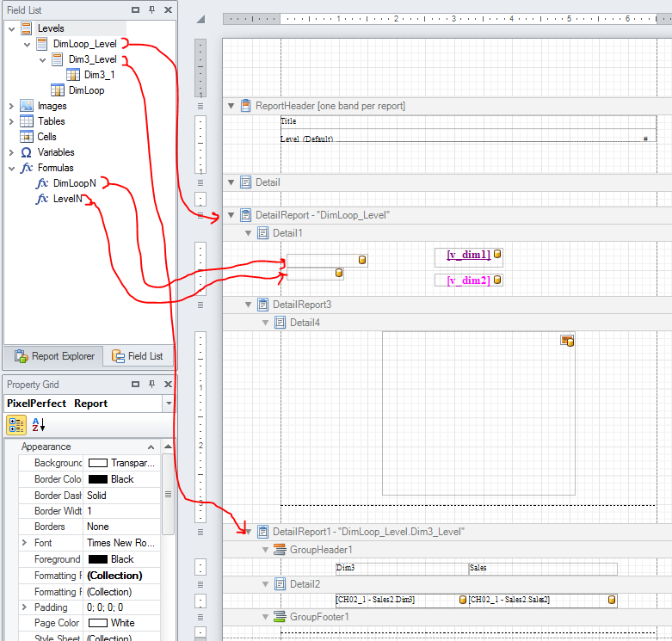Click the Border Color black swatch
The width and height of the screenshot is (672, 641).
coord(97,479)
